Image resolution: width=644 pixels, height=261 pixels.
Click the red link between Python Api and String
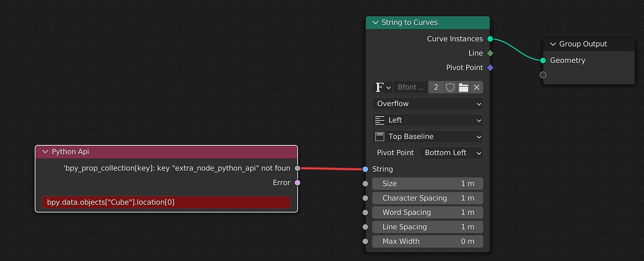pyautogui.click(x=331, y=169)
